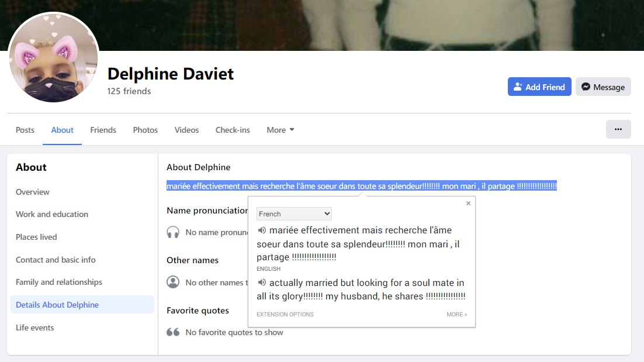The width and height of the screenshot is (644, 362).
Task: Switch to the Posts tab
Action: (x=25, y=130)
